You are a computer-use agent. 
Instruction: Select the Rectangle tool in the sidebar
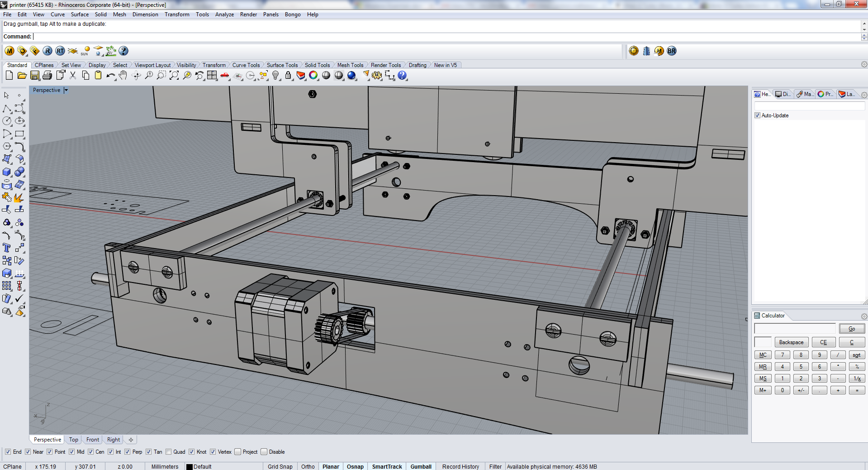click(x=19, y=134)
